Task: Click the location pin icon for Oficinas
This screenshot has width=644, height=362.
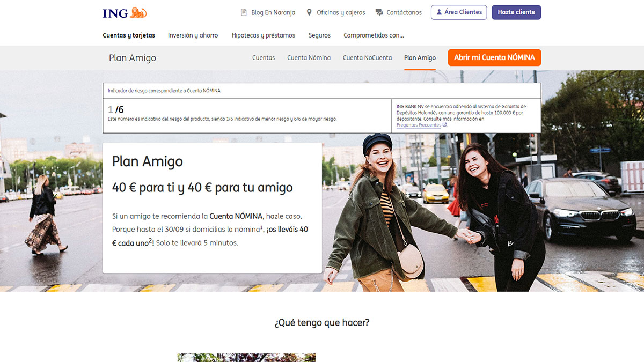Action: point(309,12)
